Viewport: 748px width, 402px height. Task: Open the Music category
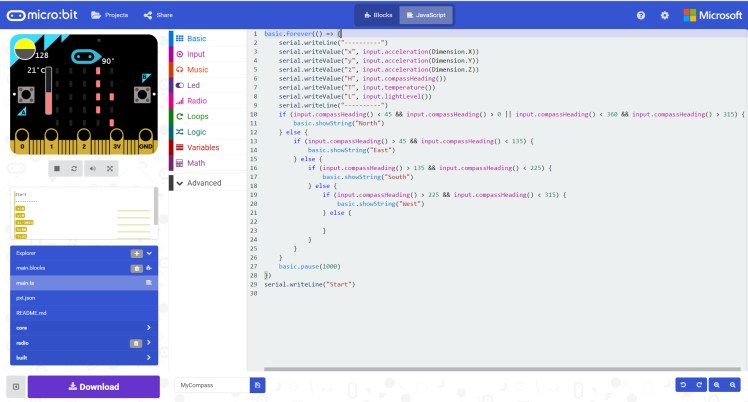click(208, 70)
